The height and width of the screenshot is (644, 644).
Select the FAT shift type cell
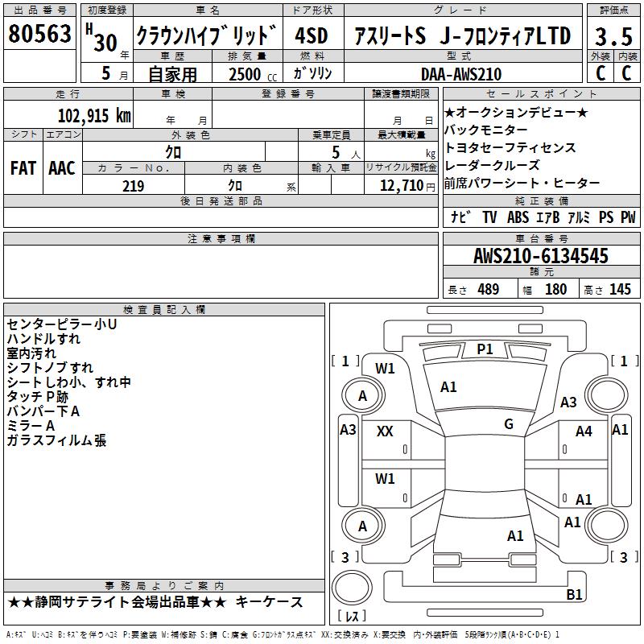23,167
